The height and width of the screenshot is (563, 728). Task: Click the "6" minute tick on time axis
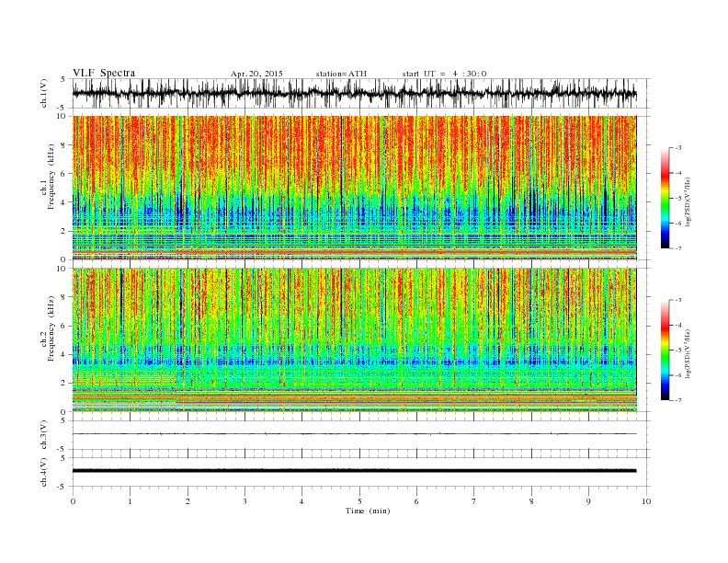point(416,501)
